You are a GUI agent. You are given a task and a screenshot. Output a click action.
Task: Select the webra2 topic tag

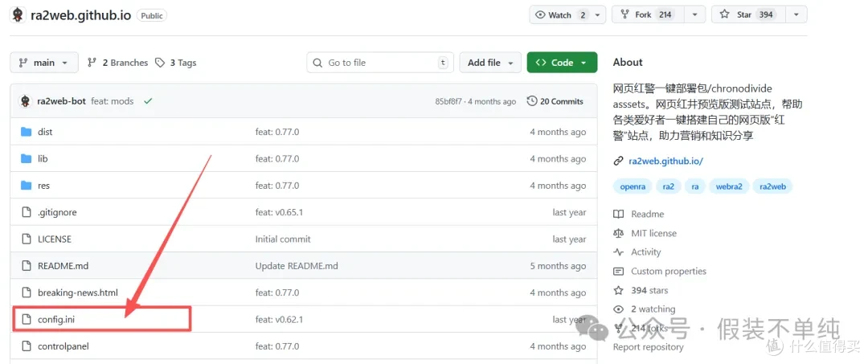tap(728, 186)
